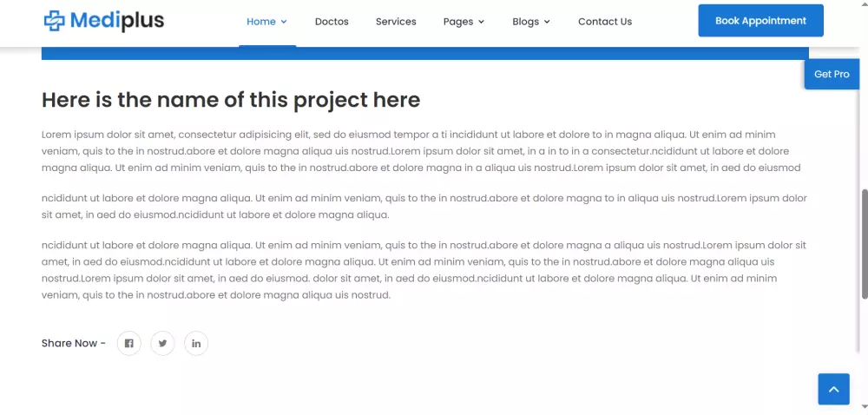This screenshot has height=415, width=868.
Task: Click the Book Appointment button
Action: click(x=760, y=21)
